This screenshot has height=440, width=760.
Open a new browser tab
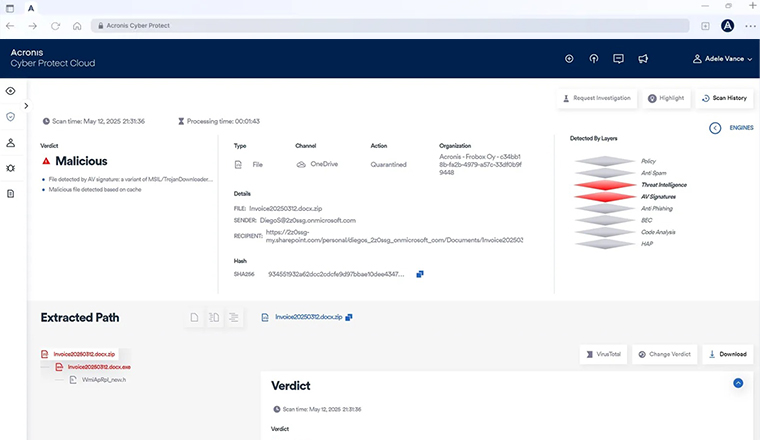point(752,6)
